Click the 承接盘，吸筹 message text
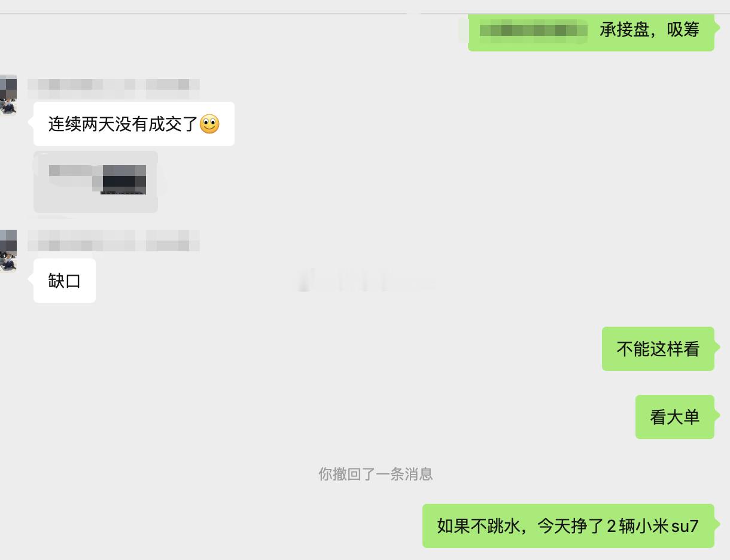Screen dimensions: 730x560 (x=649, y=29)
